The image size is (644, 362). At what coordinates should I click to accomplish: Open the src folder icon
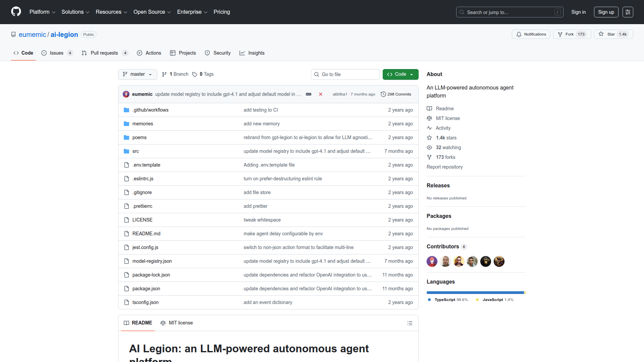click(126, 151)
